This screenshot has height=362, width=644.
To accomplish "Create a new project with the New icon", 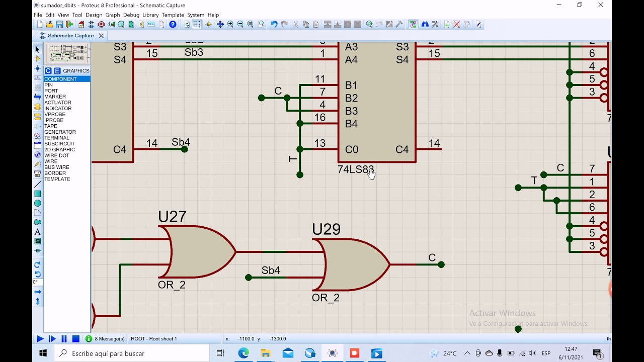I will (x=39, y=24).
